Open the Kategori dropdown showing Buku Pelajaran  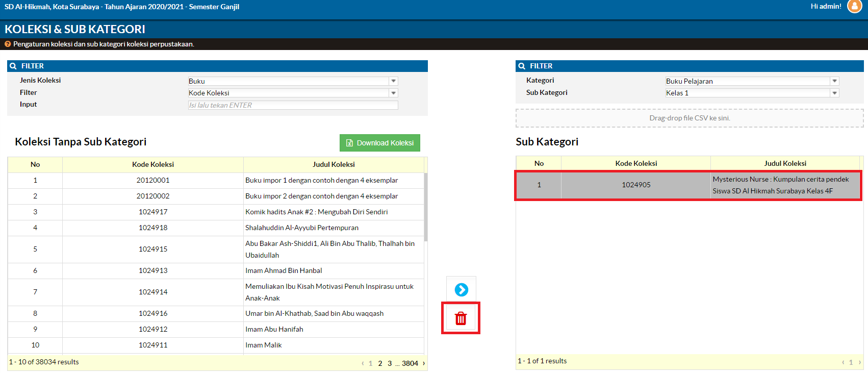pyautogui.click(x=752, y=81)
